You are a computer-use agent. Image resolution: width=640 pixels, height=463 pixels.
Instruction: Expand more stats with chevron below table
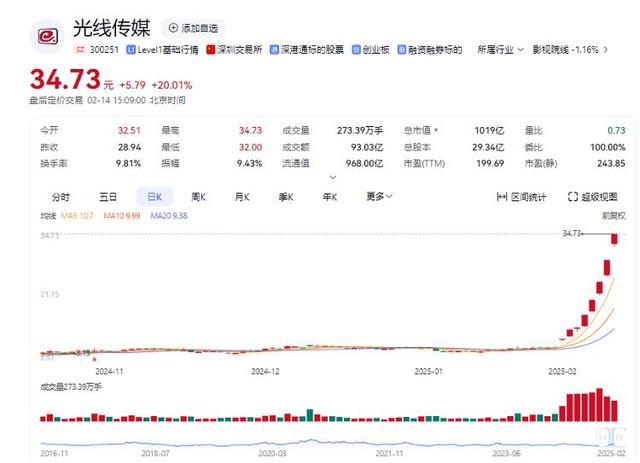[x=333, y=177]
